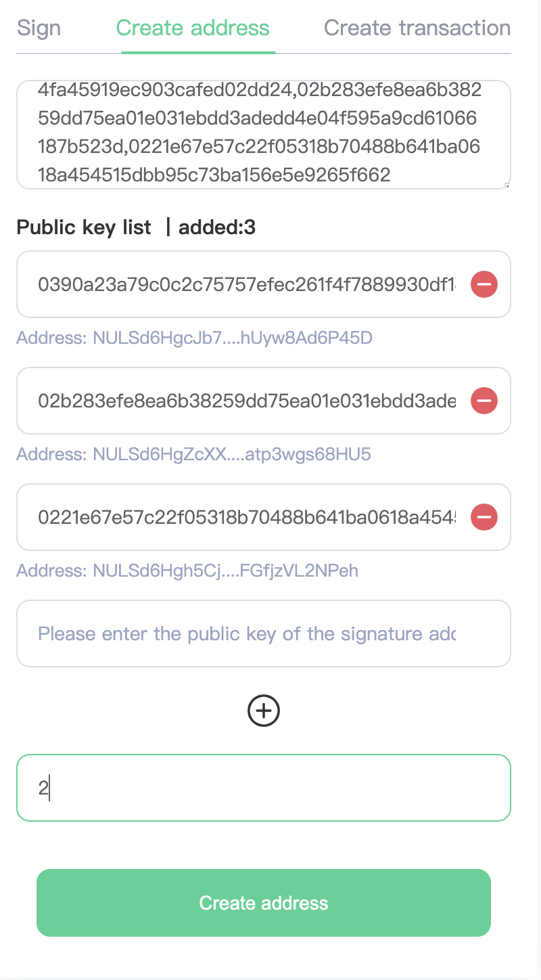This screenshot has height=980, width=541.
Task: Click the green Create address button
Action: pos(264,903)
